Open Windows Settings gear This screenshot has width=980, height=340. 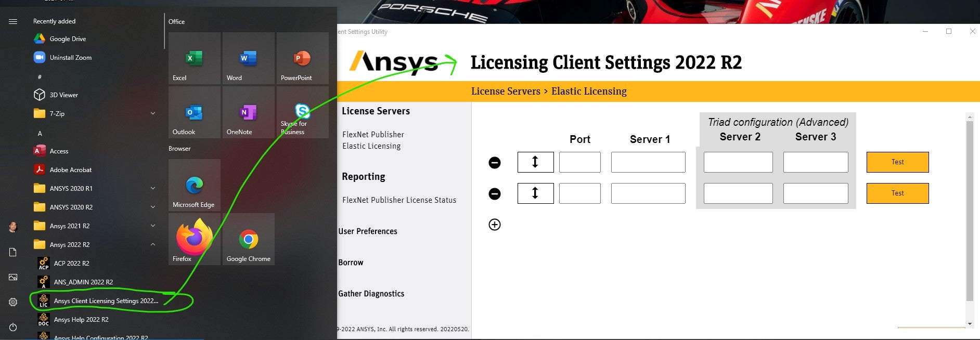tap(13, 302)
